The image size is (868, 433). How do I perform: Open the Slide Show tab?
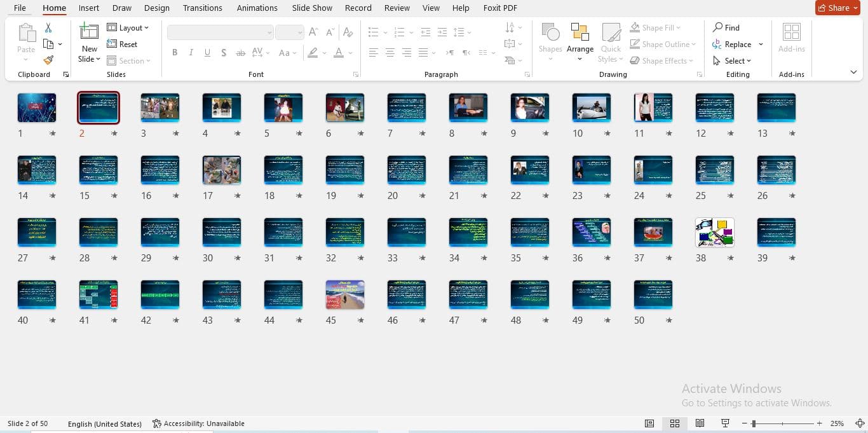tap(312, 8)
